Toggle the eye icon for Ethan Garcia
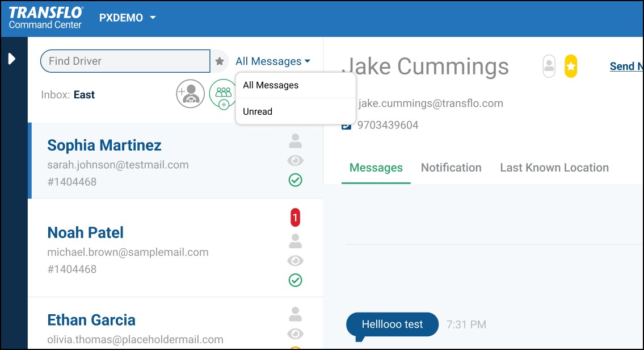Image resolution: width=644 pixels, height=350 pixels. (x=295, y=334)
